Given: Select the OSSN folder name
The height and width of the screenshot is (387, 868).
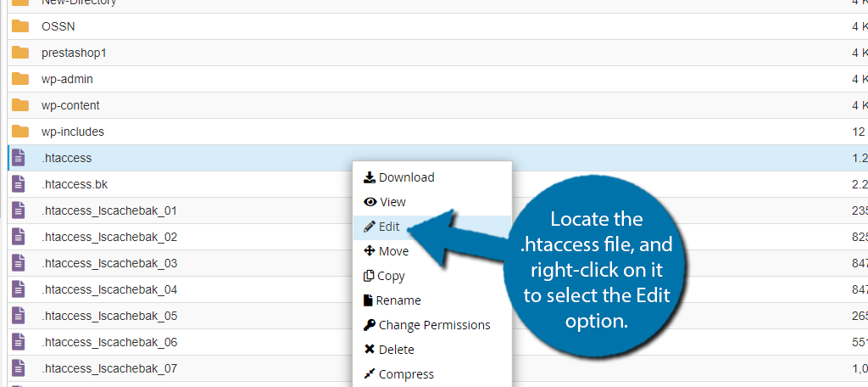Looking at the screenshot, I should pyautogui.click(x=58, y=26).
